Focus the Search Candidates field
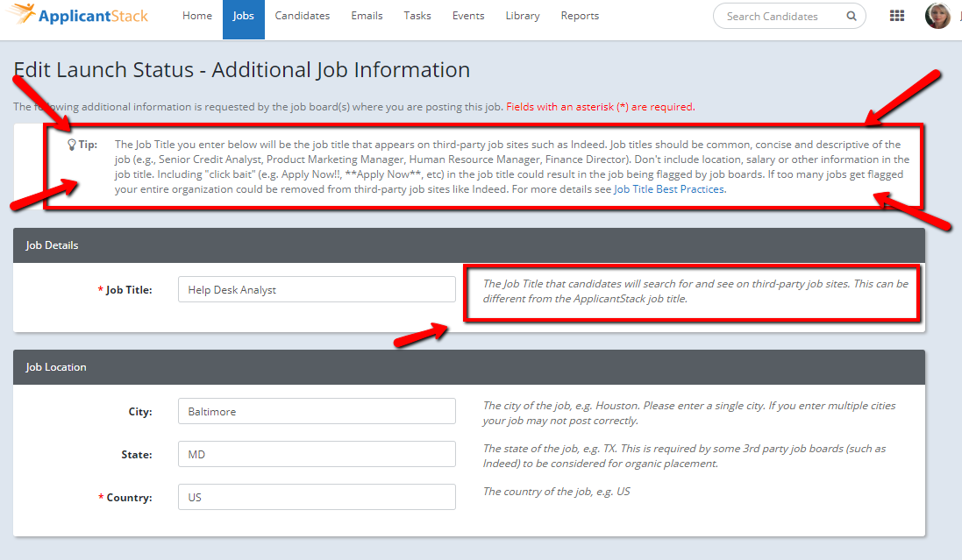 tap(780, 16)
